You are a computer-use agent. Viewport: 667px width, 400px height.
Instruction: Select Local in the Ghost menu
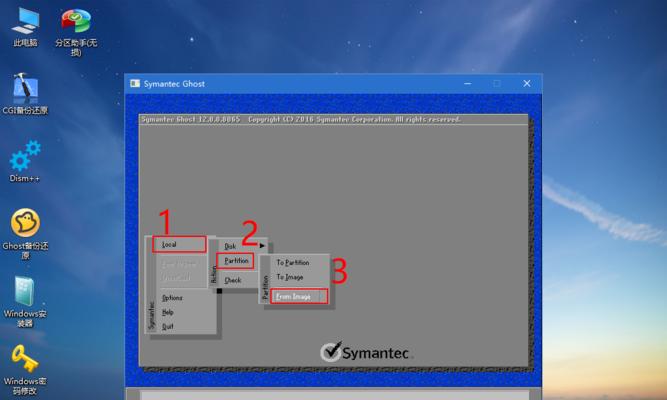coord(179,244)
